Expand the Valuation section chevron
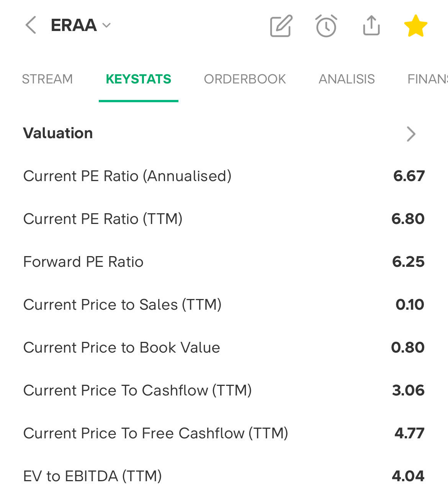Screen dimensions: 448x495 pyautogui.click(x=411, y=134)
